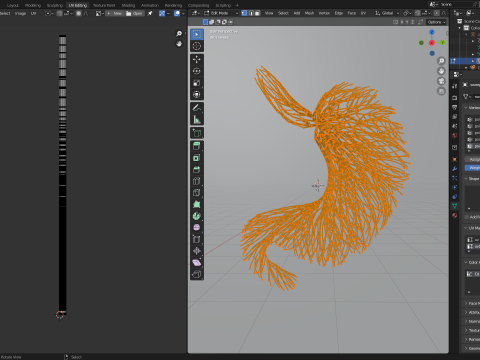Switch perspective/orthographic view in the 3D viewport
The width and height of the screenshot is (480, 360).
click(441, 91)
